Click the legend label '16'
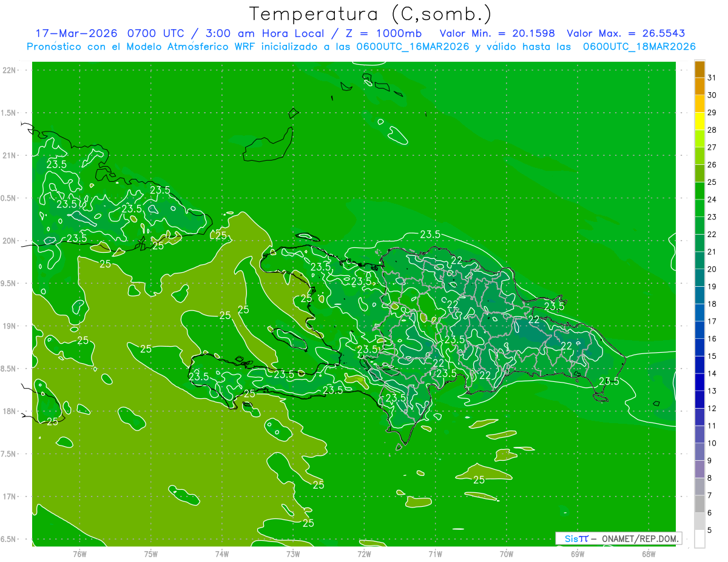Screen dimensions: 728x562 tap(712, 339)
